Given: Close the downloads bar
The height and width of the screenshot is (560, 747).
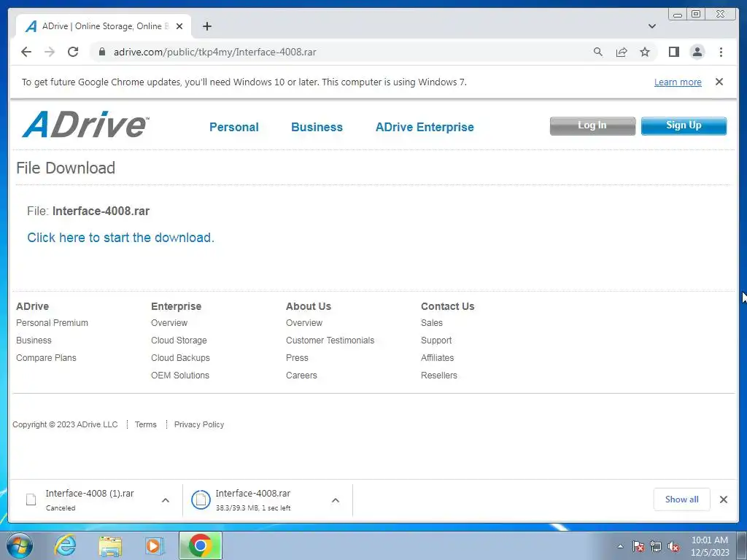Looking at the screenshot, I should pyautogui.click(x=723, y=499).
